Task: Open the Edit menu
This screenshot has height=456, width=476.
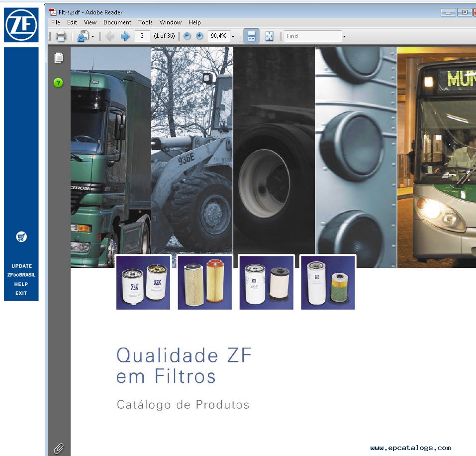Action: (x=72, y=22)
